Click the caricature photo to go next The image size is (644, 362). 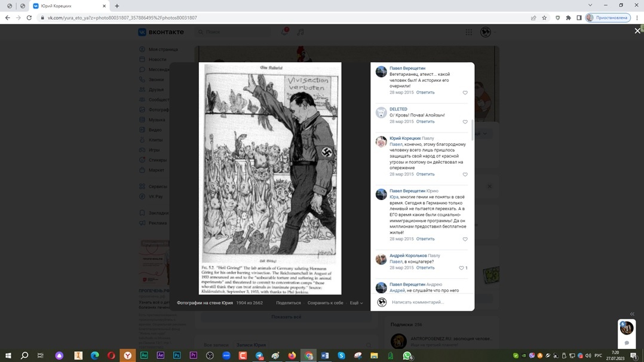[270, 178]
